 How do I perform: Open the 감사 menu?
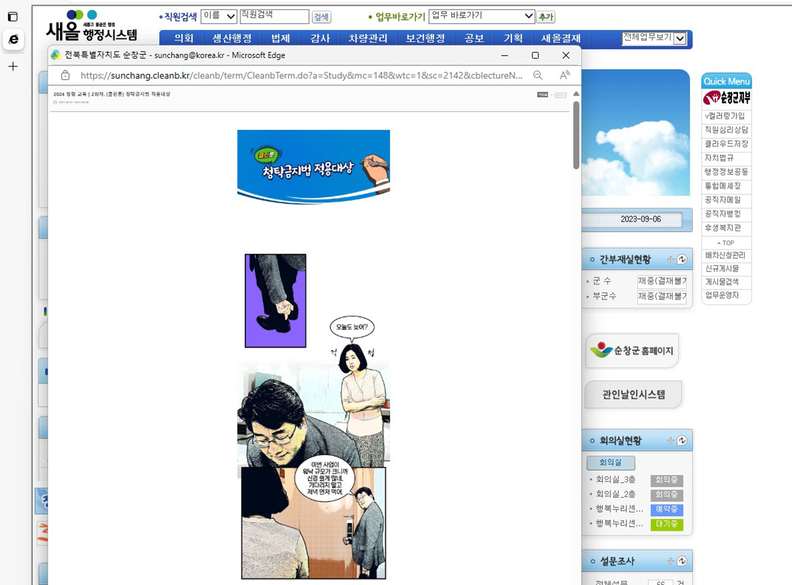(320, 38)
